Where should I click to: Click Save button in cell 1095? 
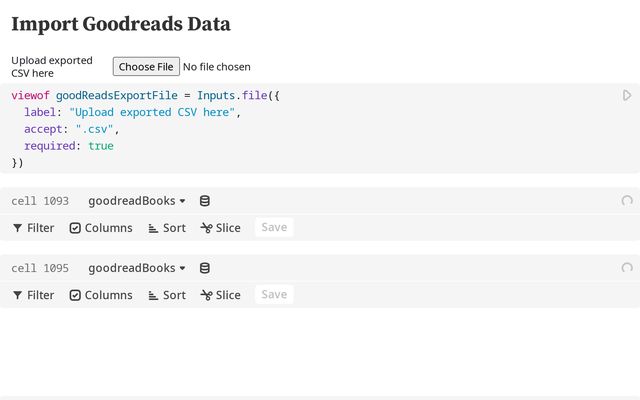[x=274, y=295]
